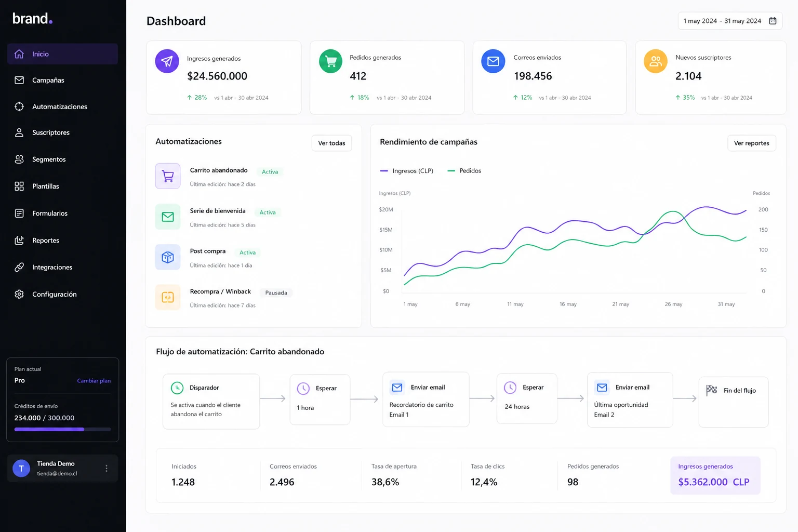Open the date range picker 1 may - 31 may
Screen dimensions: 798x532
pos(730,21)
